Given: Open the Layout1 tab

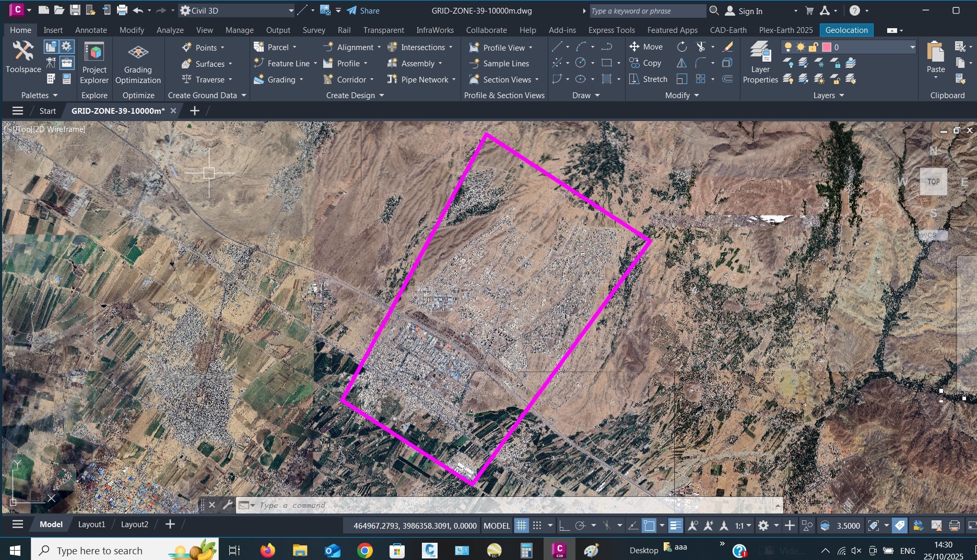Looking at the screenshot, I should click(91, 525).
